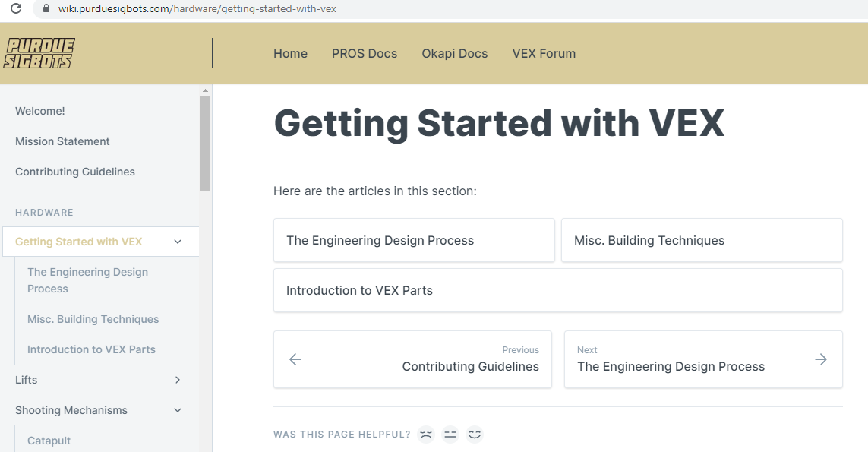Go to Okapi Docs nav item
The height and width of the screenshot is (452, 868).
454,54
